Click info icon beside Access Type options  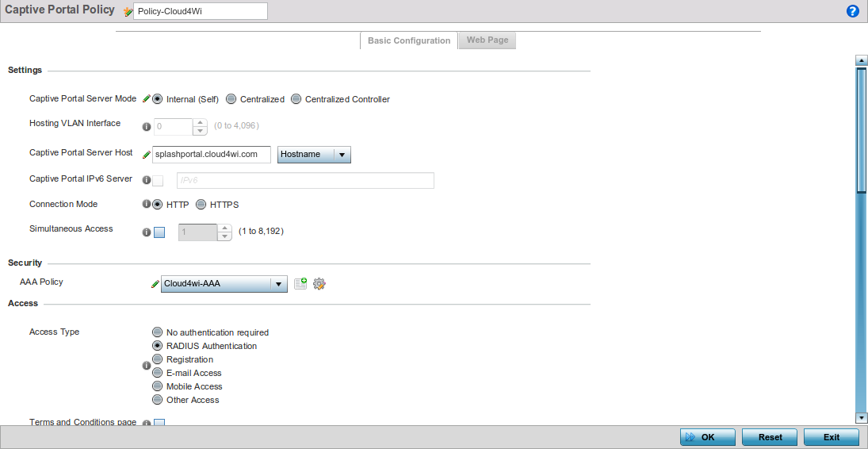click(x=147, y=366)
